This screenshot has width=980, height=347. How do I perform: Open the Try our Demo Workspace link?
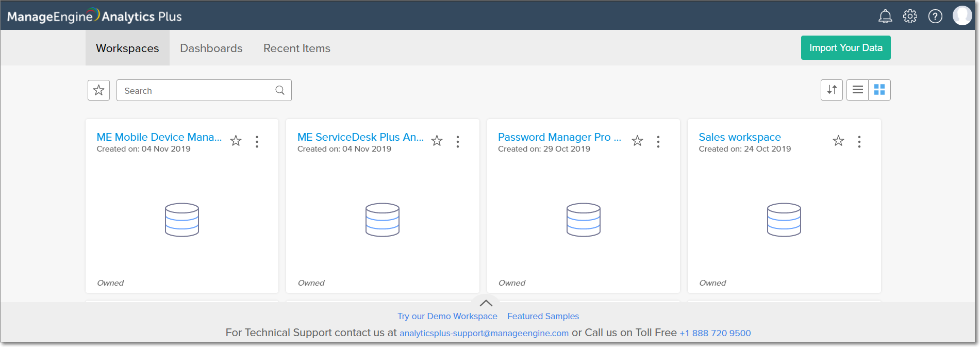(447, 316)
